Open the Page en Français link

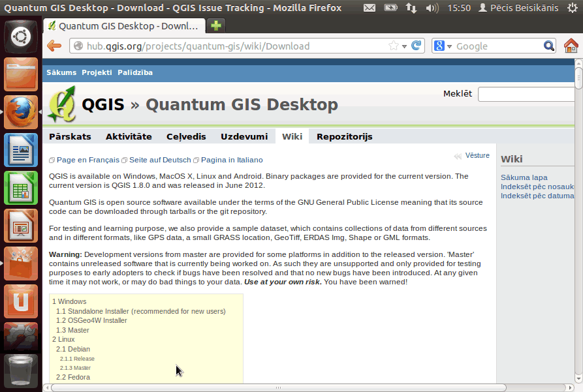click(87, 160)
